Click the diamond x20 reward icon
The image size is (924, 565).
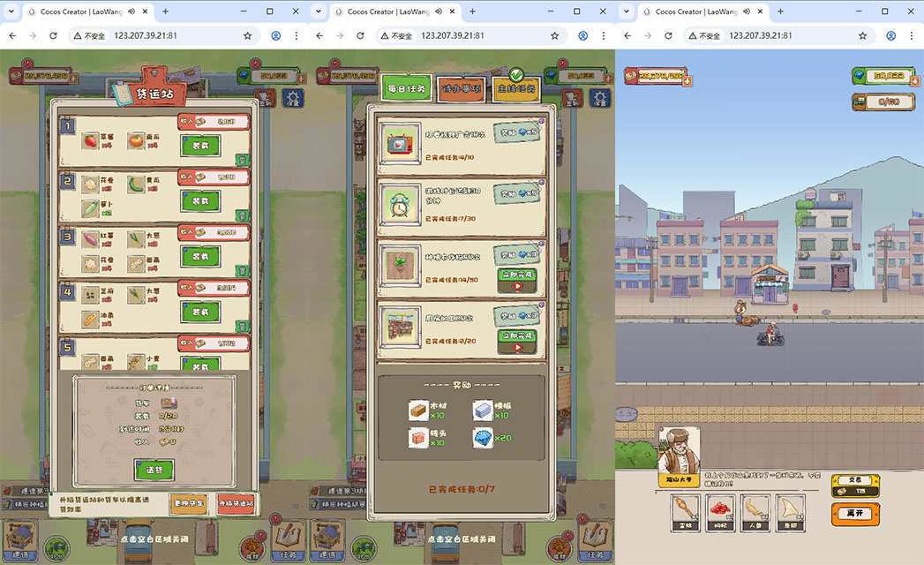pyautogui.click(x=482, y=439)
